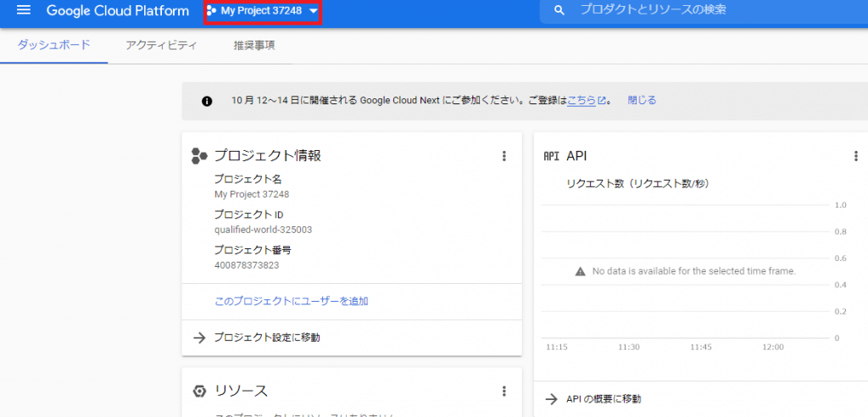
Task: Select project name text My Project 37248
Action: (252, 194)
